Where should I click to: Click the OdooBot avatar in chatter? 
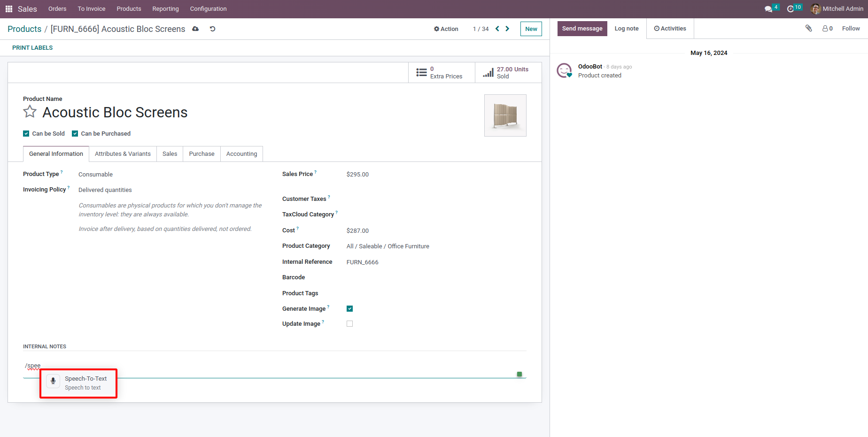564,70
